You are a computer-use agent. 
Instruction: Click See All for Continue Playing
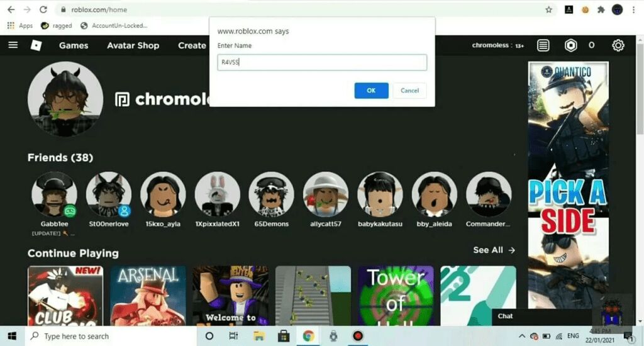tap(494, 250)
